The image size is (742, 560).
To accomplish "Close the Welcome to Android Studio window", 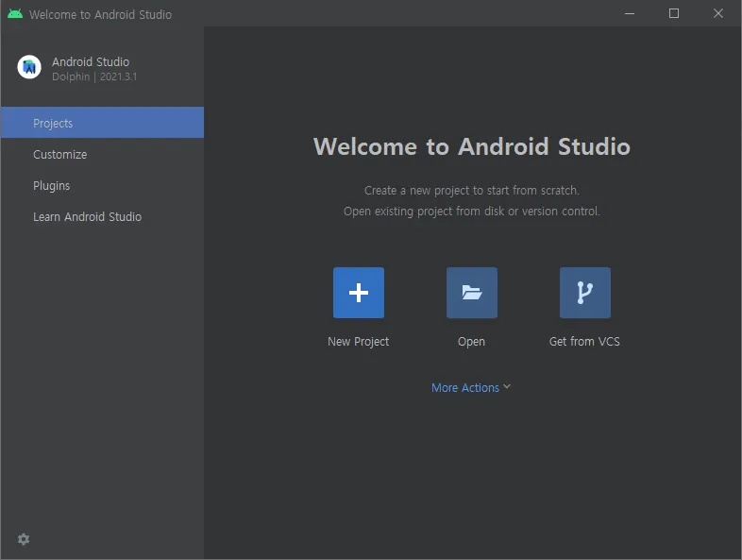I will point(718,13).
